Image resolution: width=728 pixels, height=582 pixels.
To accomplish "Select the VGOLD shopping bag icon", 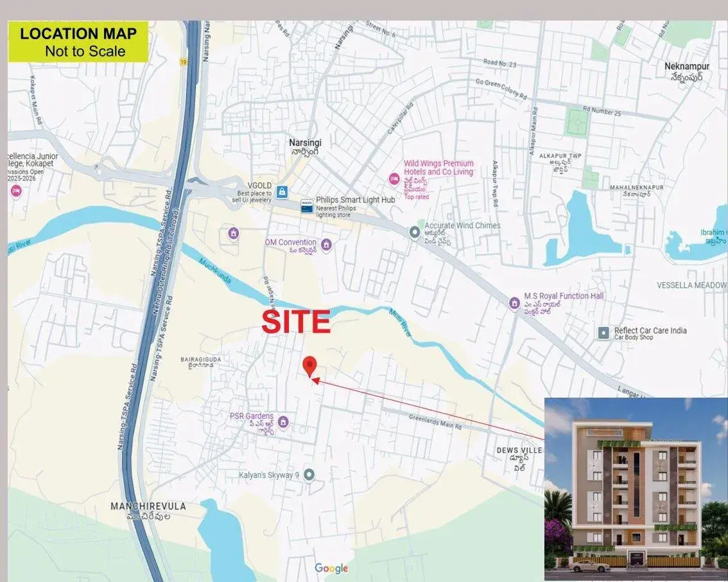I will (x=282, y=191).
